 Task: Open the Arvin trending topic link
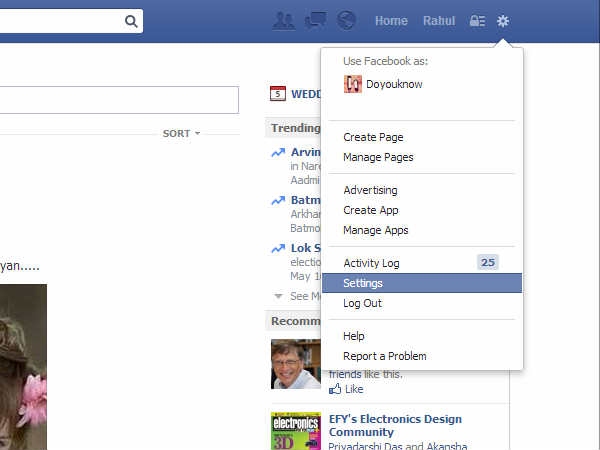(305, 152)
